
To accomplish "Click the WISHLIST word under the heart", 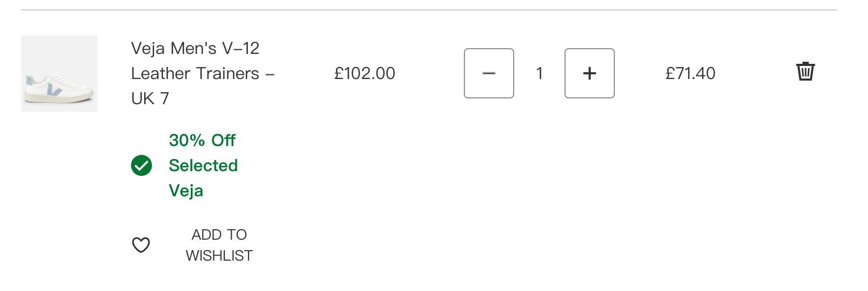I will pos(219,255).
